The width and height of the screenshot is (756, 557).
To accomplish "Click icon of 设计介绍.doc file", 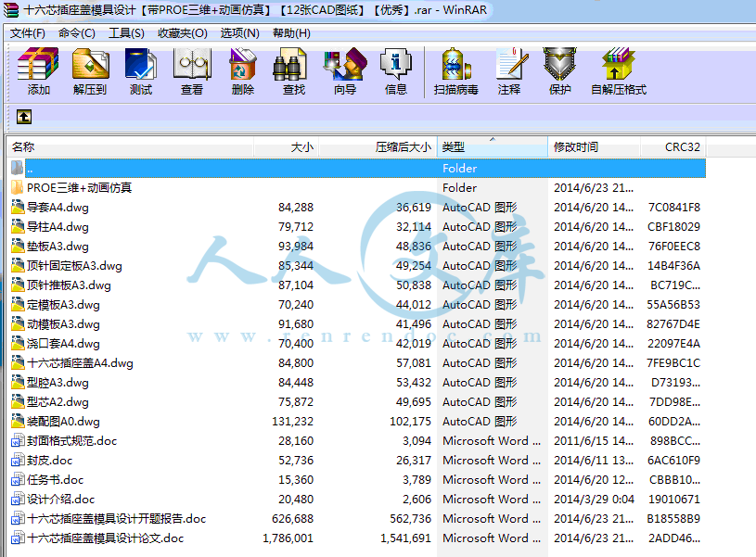I will click(18, 500).
